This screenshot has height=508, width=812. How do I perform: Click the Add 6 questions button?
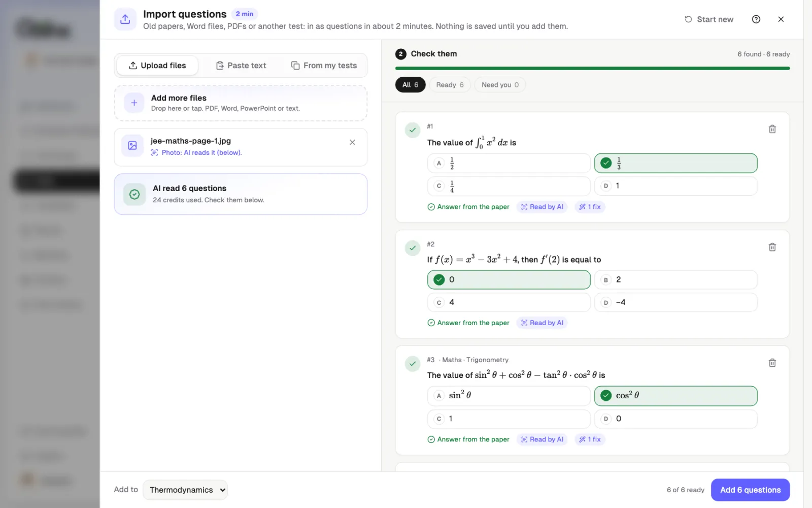pos(750,490)
